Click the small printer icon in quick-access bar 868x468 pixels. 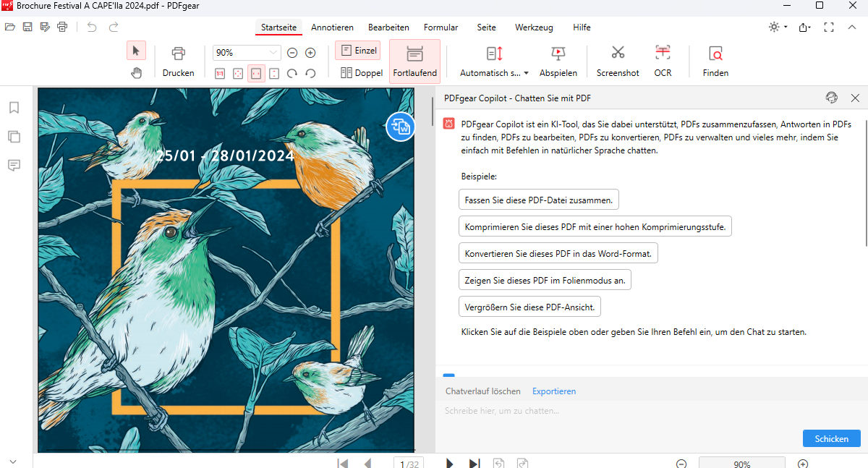[62, 27]
